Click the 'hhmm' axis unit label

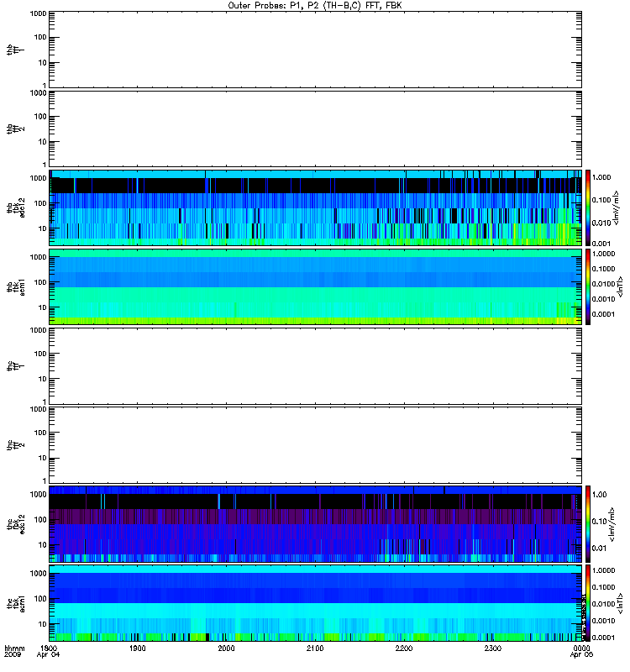pyautogui.click(x=14, y=648)
